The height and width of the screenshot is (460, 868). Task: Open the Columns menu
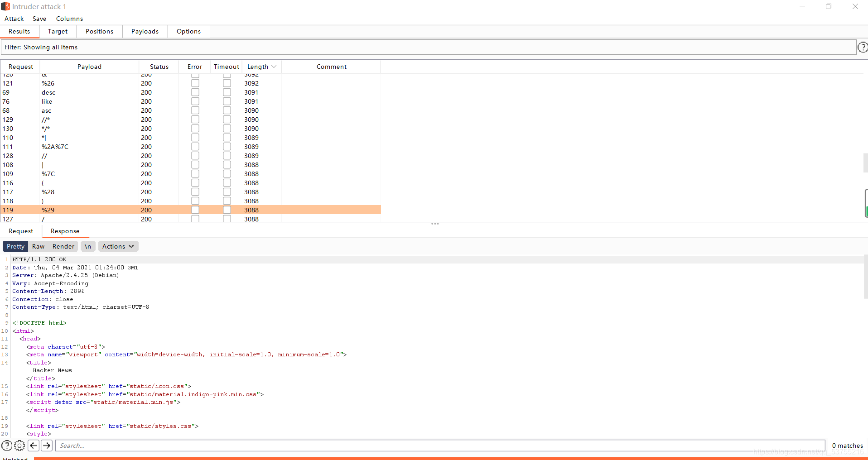[69, 19]
